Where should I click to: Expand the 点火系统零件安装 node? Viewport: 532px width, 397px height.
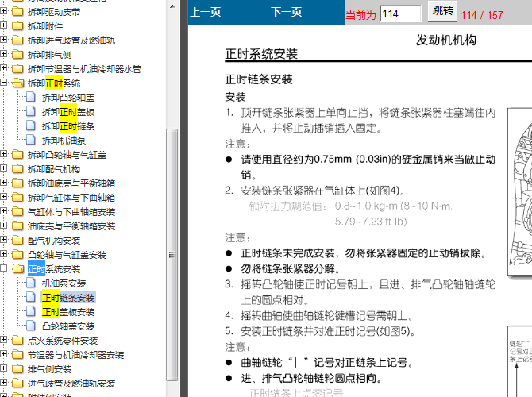tap(3, 340)
